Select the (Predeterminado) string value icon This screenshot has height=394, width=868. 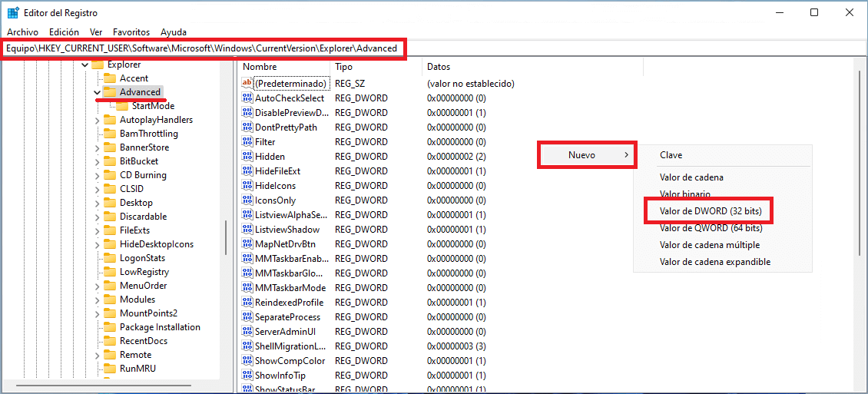click(247, 84)
